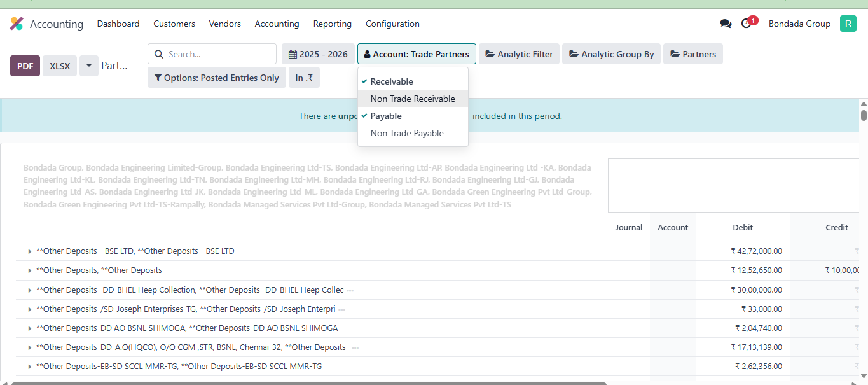
Task: Open the conversations chat bubble icon
Action: [726, 24]
